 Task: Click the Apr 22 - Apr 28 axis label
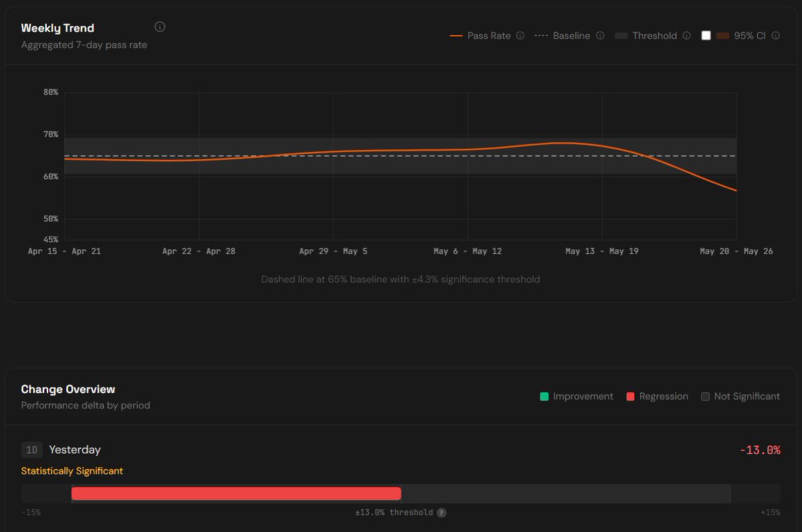tap(199, 251)
